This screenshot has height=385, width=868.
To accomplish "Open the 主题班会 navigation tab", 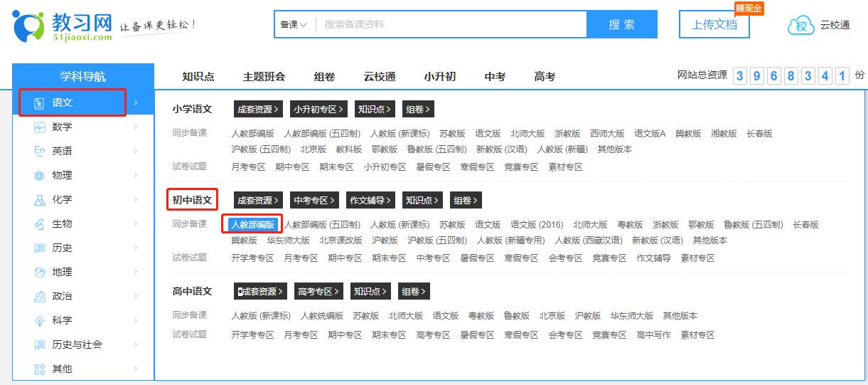I will click(264, 77).
